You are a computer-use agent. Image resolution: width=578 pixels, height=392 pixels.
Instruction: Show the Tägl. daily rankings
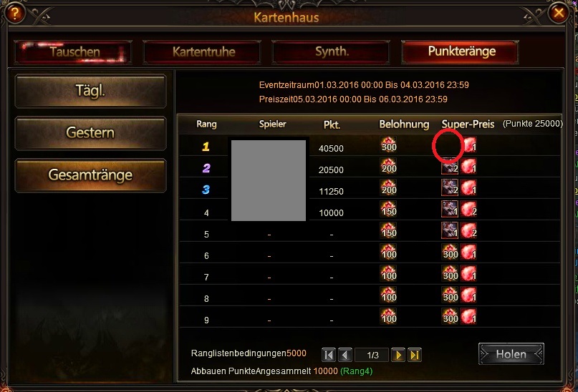pyautogui.click(x=90, y=91)
